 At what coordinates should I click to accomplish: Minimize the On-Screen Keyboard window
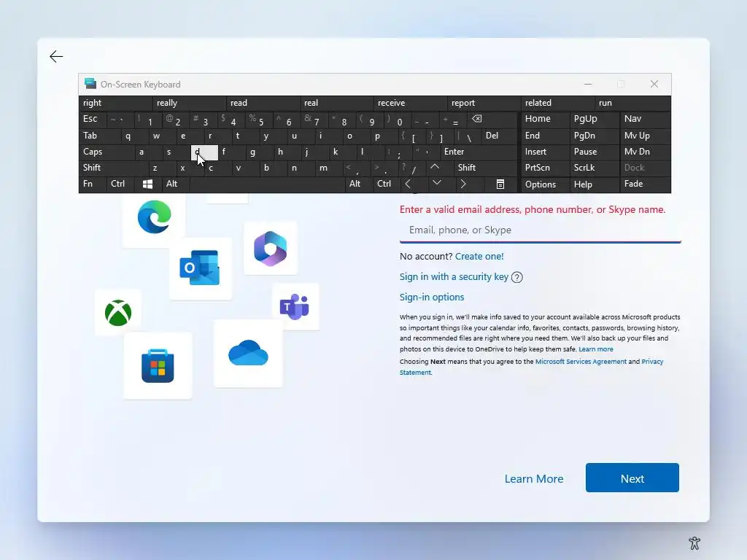coord(588,85)
